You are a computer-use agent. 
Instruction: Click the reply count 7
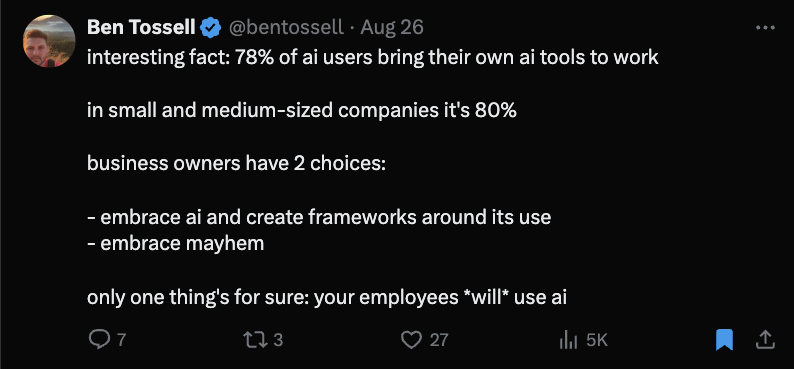[121, 340]
